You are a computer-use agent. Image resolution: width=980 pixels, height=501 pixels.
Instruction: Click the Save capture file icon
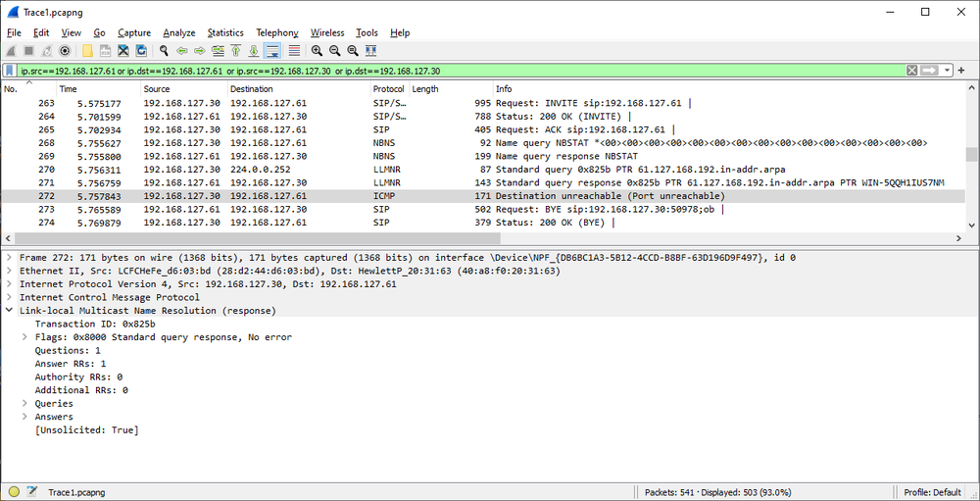tap(106, 51)
